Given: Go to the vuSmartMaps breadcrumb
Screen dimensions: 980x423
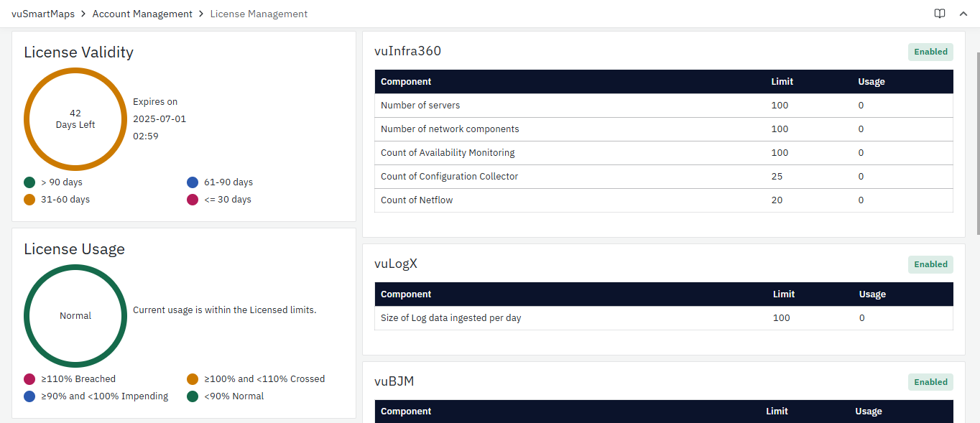Looking at the screenshot, I should (43, 14).
